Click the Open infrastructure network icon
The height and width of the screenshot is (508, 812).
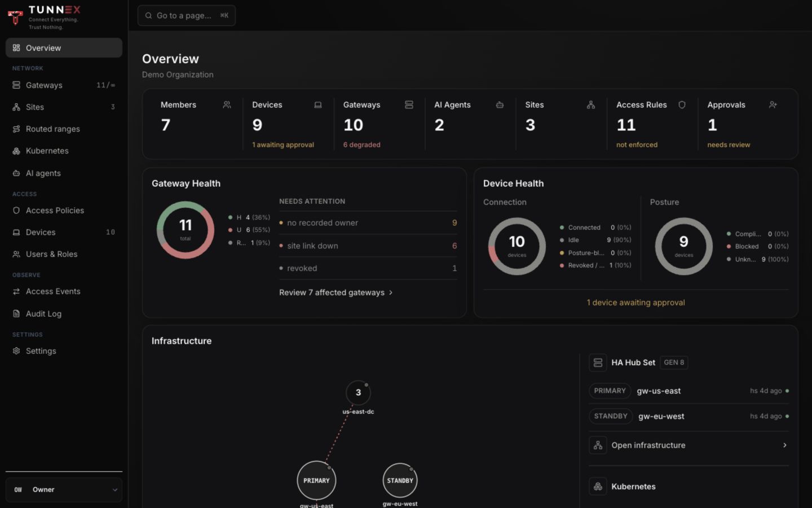click(x=598, y=445)
